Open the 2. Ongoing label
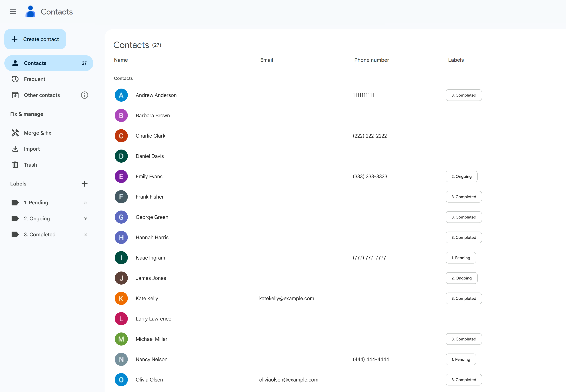566x392 pixels. [x=37, y=219]
